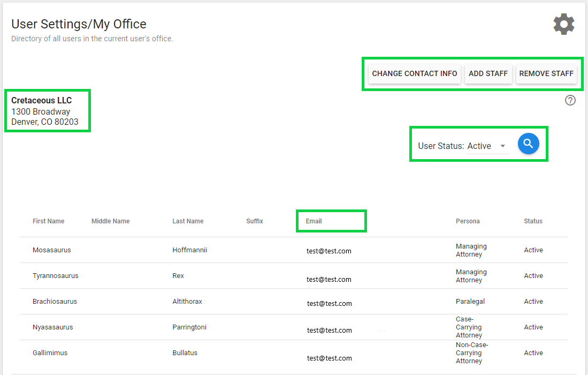Click Active status in the Brachiosaurus row
Screen dimensions: 588x375
tap(533, 302)
